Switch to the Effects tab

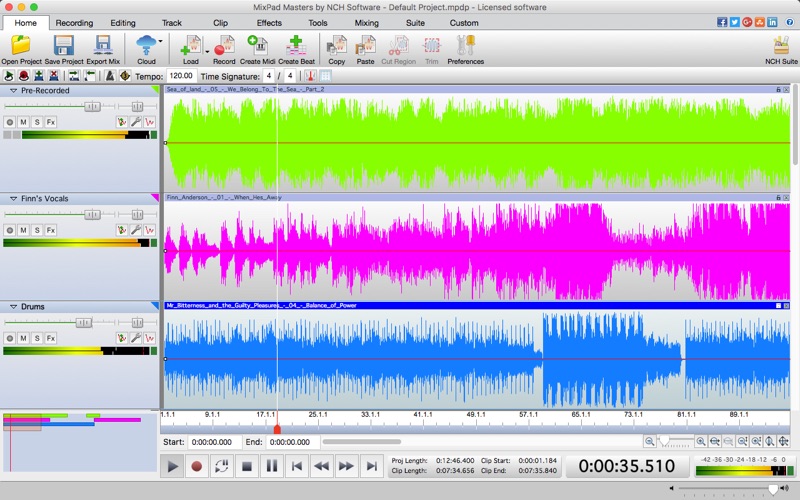point(269,22)
